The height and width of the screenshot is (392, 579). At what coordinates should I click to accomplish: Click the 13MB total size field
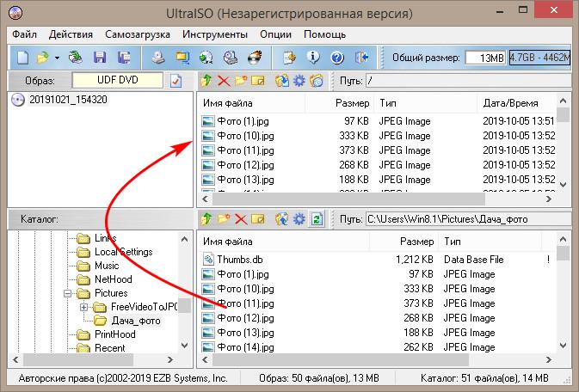point(485,58)
